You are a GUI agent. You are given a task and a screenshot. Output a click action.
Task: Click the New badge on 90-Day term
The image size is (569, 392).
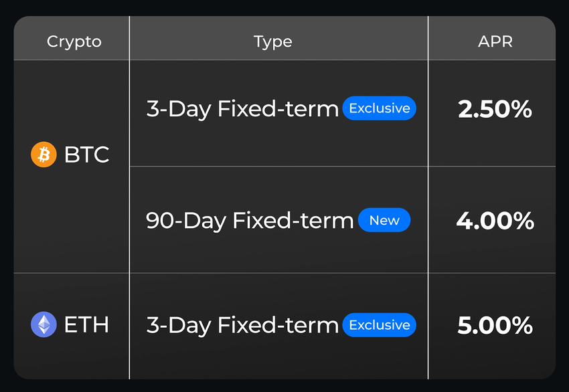[x=384, y=220]
